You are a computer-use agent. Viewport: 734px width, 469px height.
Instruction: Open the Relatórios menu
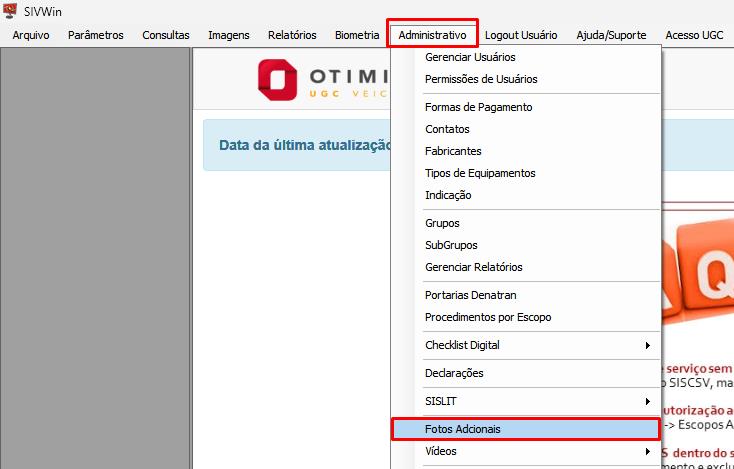click(x=292, y=35)
